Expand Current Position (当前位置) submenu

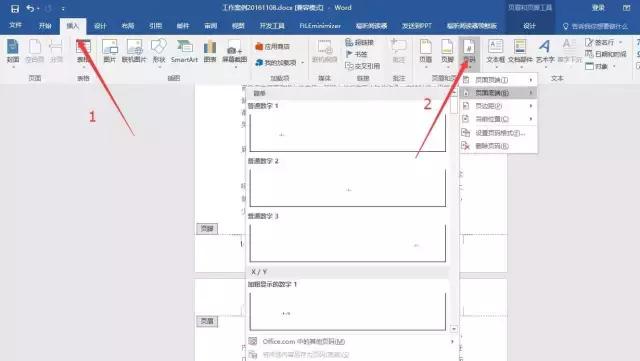pyautogui.click(x=498, y=119)
